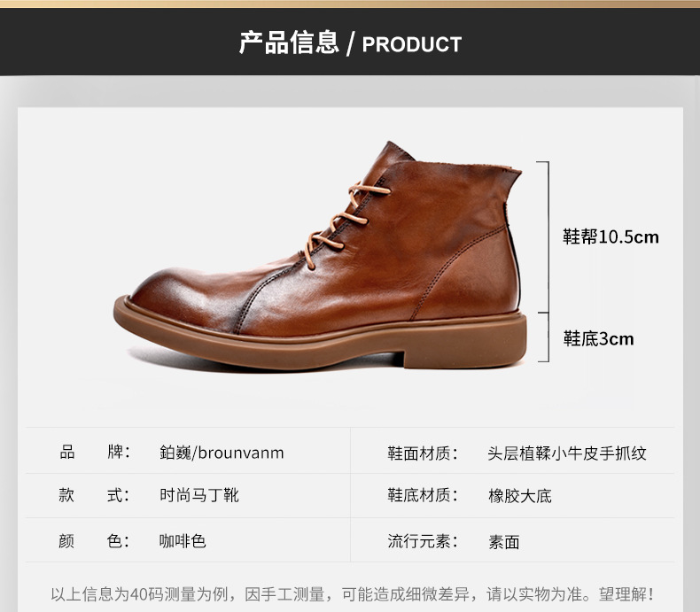Click the trend element value 素面
The height and width of the screenshot is (612, 700).
coord(504,542)
